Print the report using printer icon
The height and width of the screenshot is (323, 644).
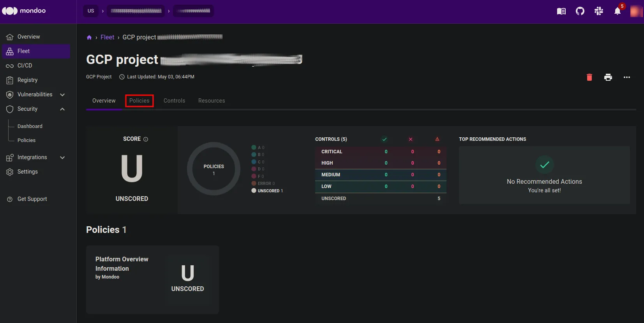coord(608,77)
